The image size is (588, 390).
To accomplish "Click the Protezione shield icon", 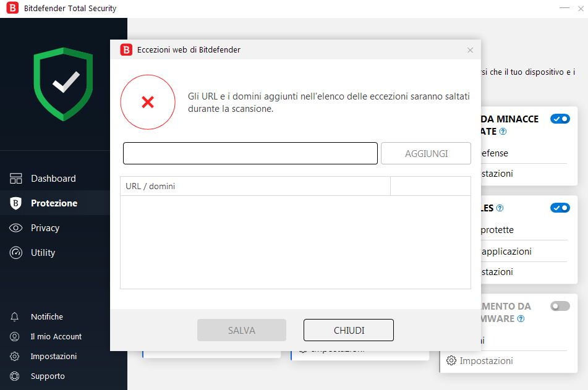I will click(x=15, y=203).
